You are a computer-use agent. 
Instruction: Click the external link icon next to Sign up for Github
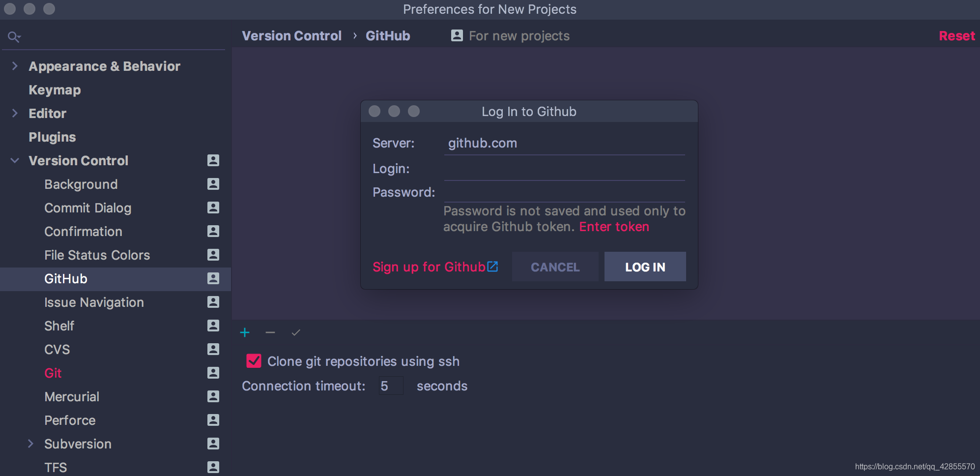click(492, 267)
